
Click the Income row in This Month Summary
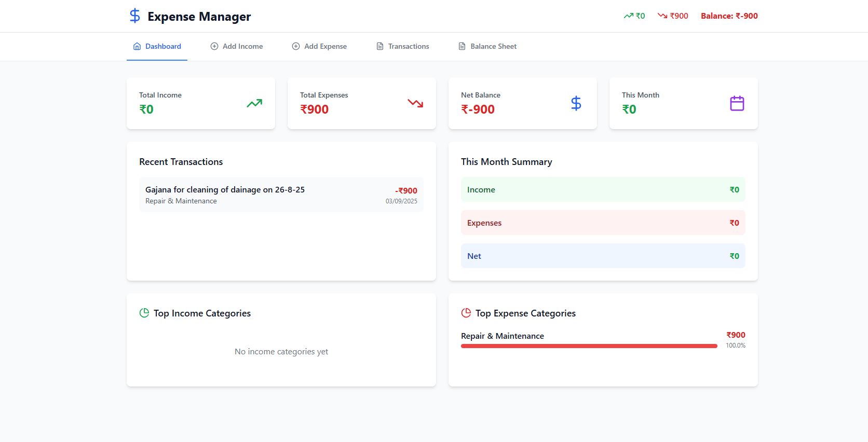[x=603, y=189]
